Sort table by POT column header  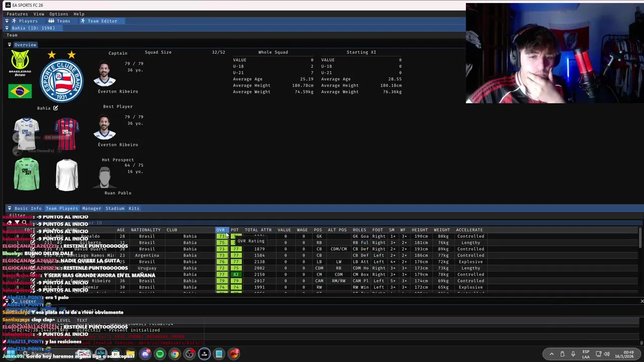click(x=234, y=230)
